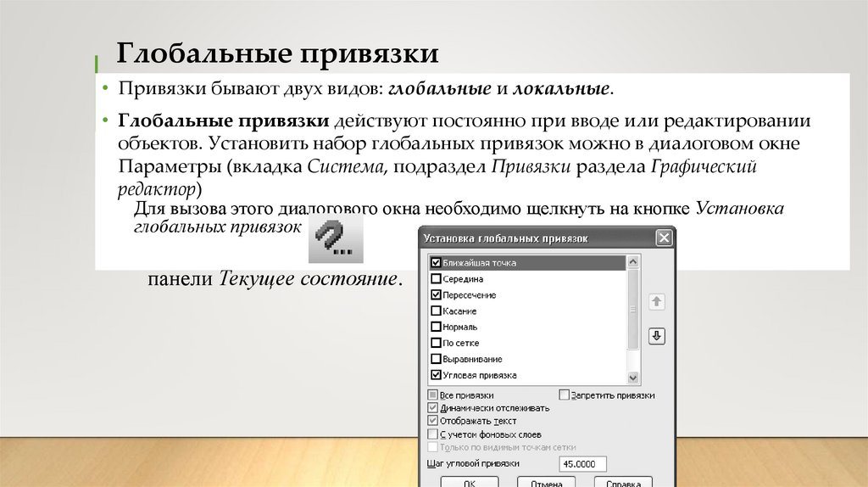Viewport: 868px width, 487px height.
Task: Select the Нормаль row text
Action: coord(460,327)
